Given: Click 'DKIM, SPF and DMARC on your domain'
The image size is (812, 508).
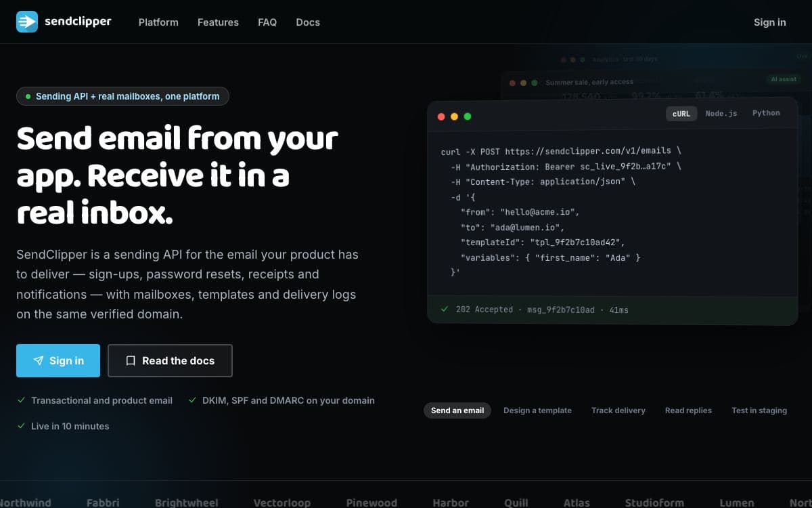Looking at the screenshot, I should tap(288, 400).
